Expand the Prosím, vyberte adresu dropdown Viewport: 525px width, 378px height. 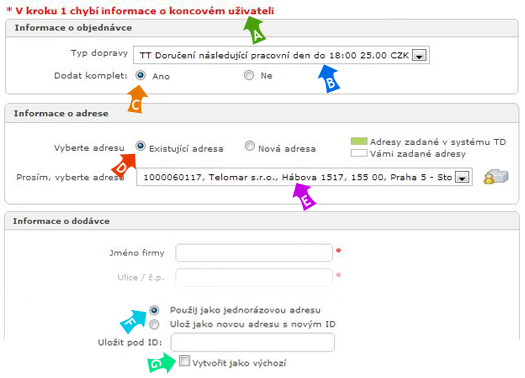pyautogui.click(x=304, y=177)
